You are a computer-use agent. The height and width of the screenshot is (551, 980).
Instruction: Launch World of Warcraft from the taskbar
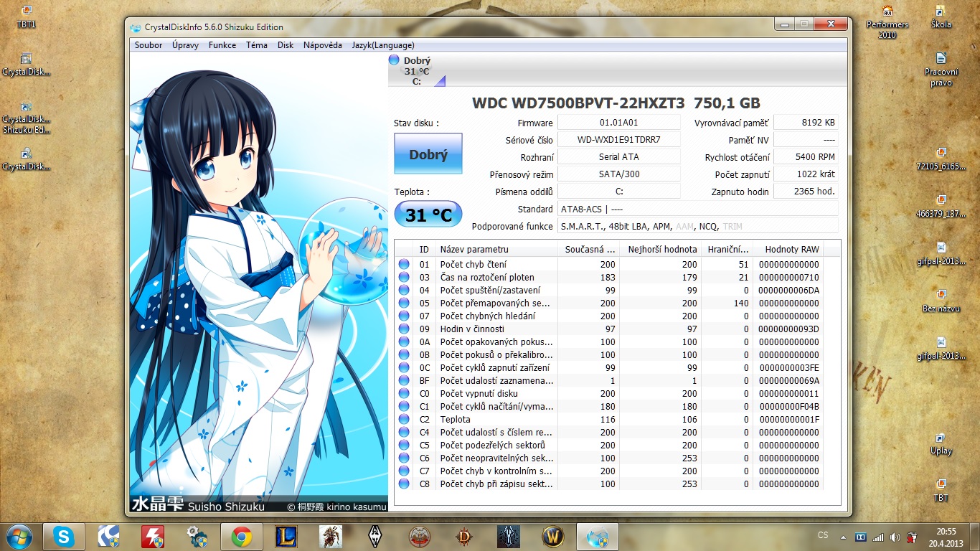tap(552, 537)
